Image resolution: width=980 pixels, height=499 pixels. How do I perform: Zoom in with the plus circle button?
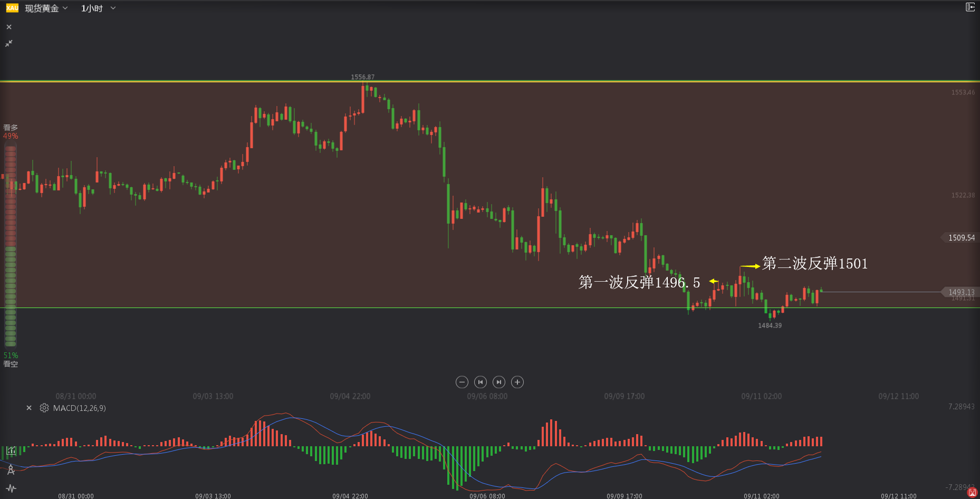(517, 382)
